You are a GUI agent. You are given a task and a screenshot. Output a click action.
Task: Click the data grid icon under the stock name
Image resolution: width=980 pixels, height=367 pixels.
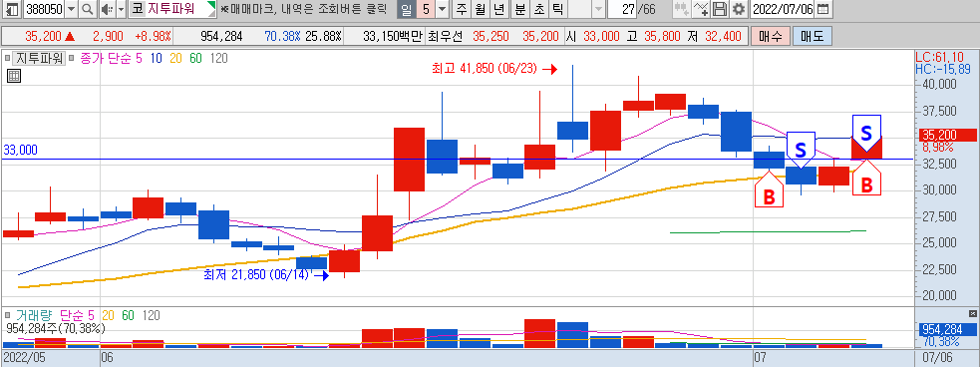click(x=14, y=76)
